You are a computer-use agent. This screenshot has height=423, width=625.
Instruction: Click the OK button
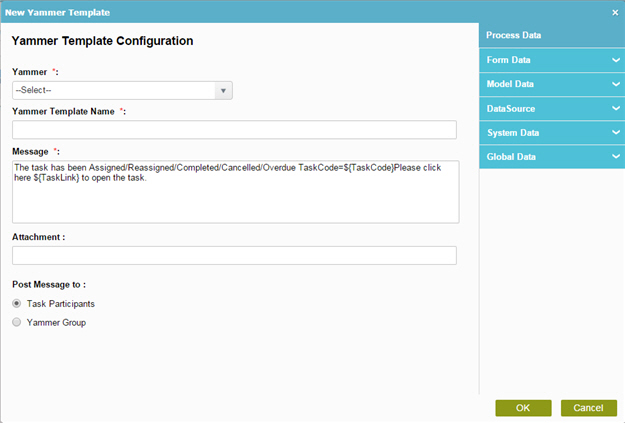pos(523,408)
